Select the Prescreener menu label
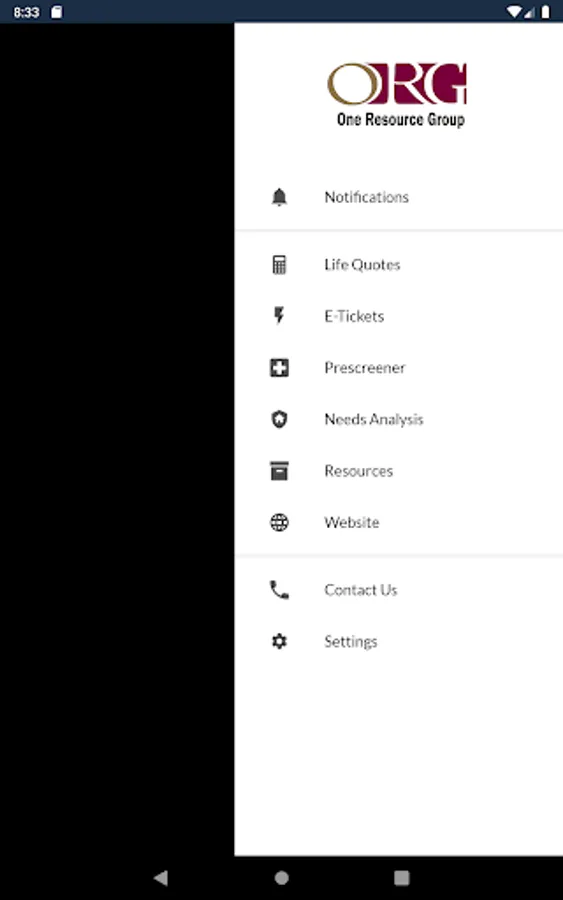 coord(364,367)
